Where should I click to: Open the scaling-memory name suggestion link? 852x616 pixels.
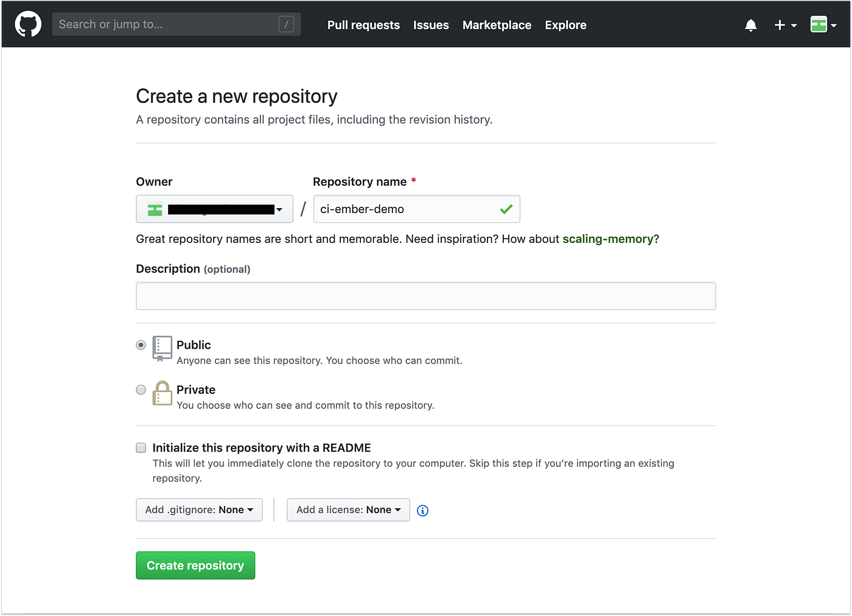tap(608, 239)
